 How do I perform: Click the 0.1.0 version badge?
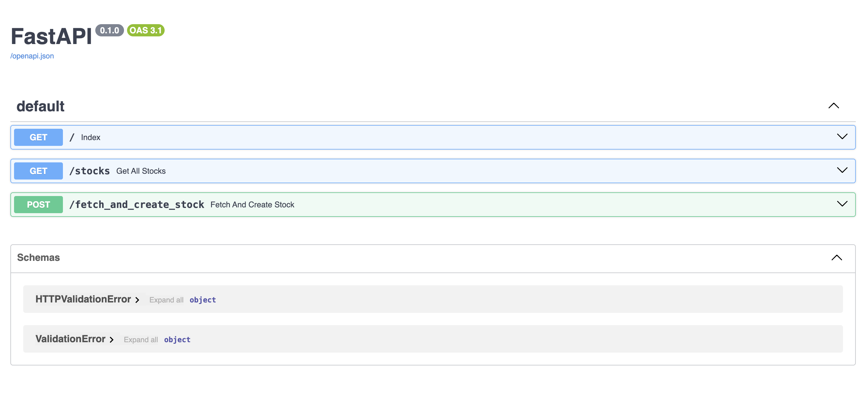(x=110, y=30)
